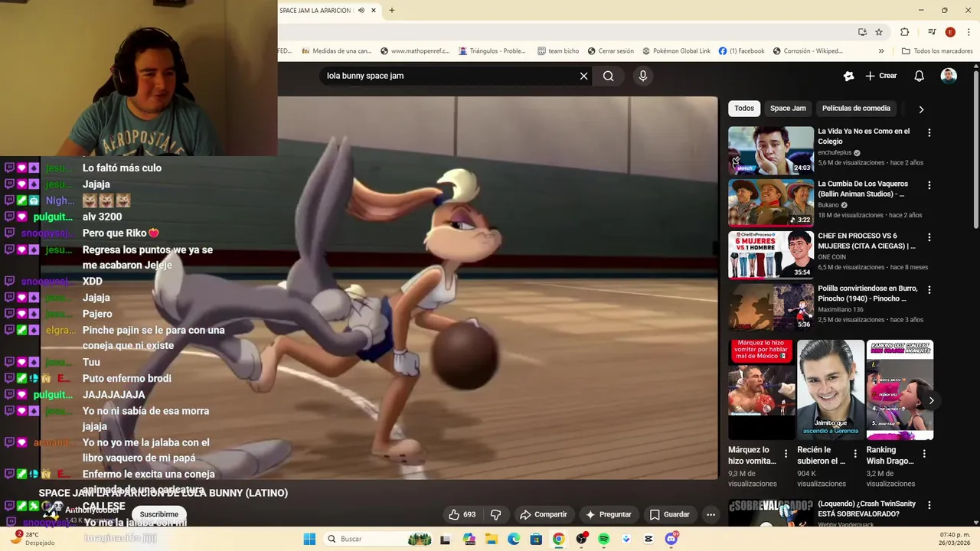Image resolution: width=980 pixels, height=551 pixels.
Task: Show more filter chips with the arrow
Action: 921,109
